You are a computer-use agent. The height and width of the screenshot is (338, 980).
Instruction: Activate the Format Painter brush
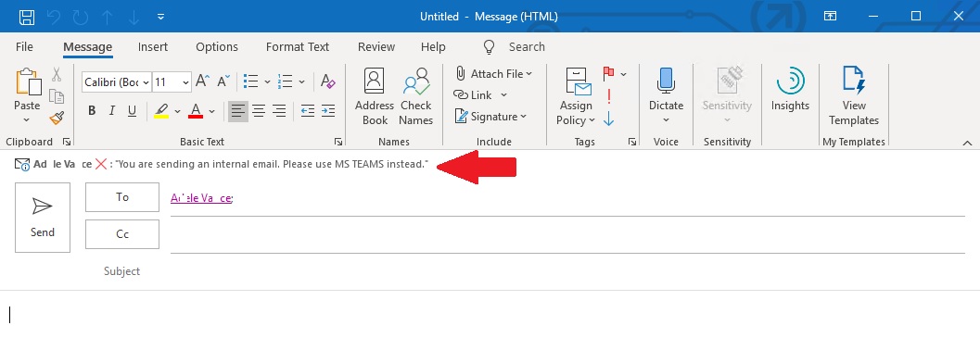(x=57, y=117)
